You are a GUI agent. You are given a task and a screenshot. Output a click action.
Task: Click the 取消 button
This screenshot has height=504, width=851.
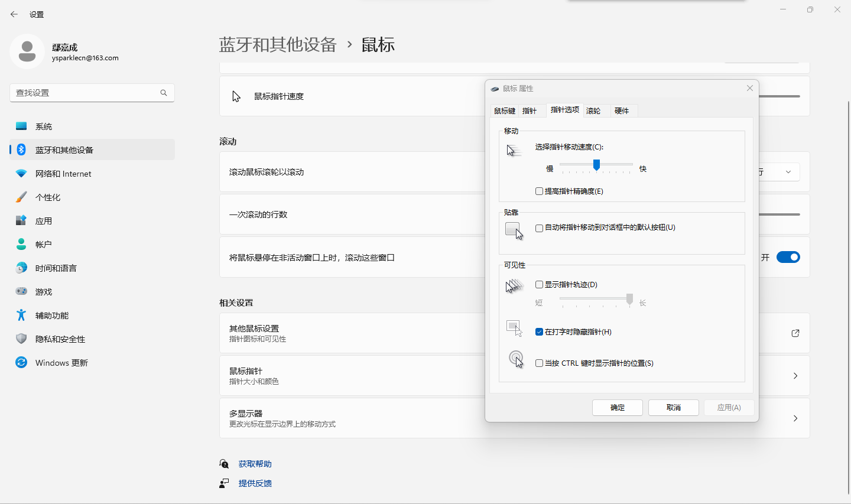tap(674, 408)
